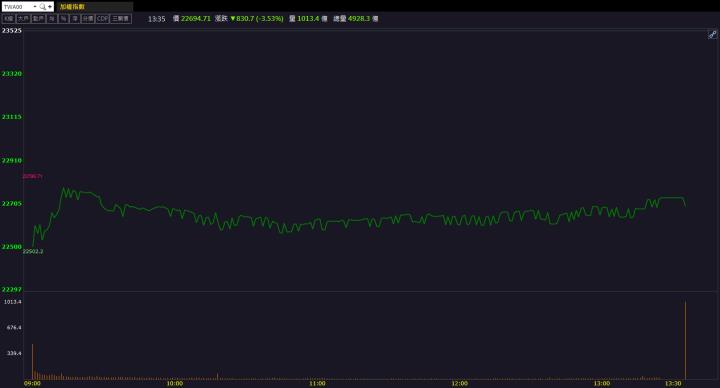Click the 22694.71 current price value
This screenshot has width=720, height=388.
[x=196, y=19]
